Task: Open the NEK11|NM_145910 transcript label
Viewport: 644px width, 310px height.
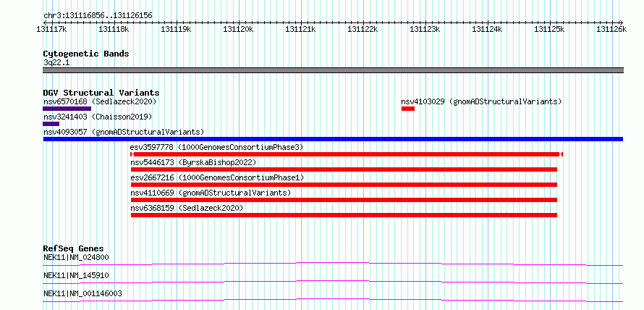Action: (x=76, y=275)
